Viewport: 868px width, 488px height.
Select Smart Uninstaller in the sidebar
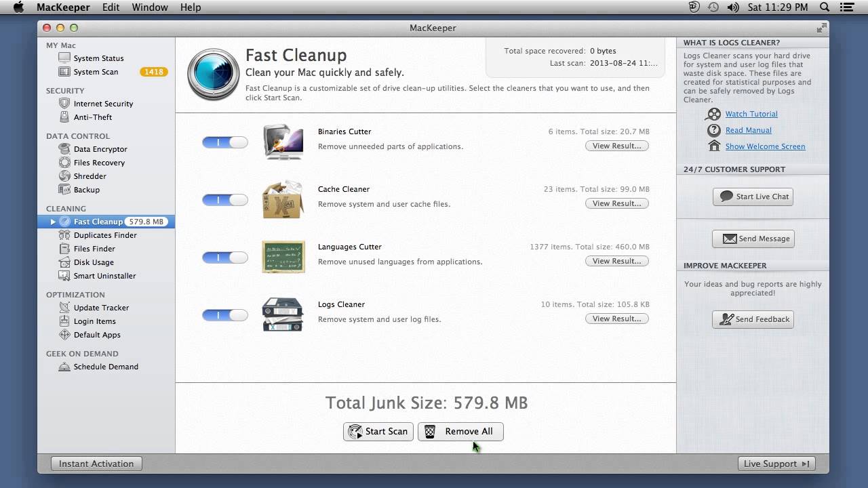[104, 276]
